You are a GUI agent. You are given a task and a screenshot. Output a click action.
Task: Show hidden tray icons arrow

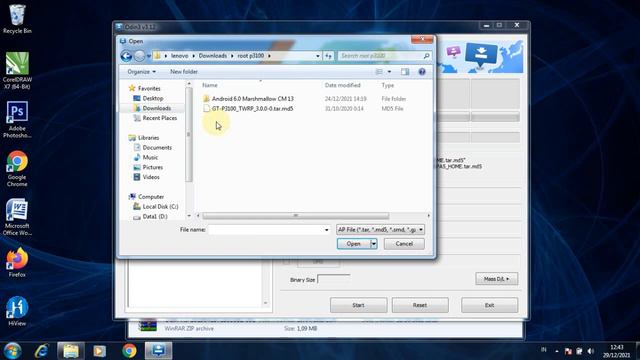tap(557, 351)
